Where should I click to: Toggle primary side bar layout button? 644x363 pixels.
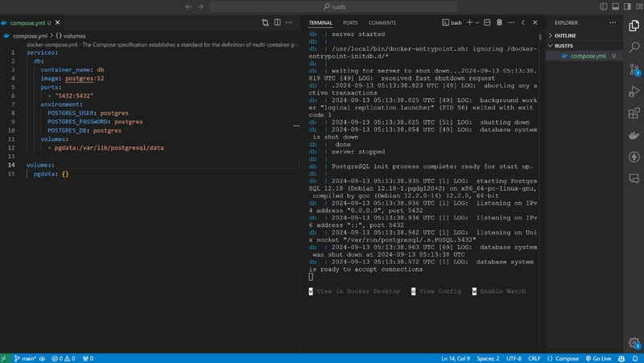pyautogui.click(x=603, y=6)
